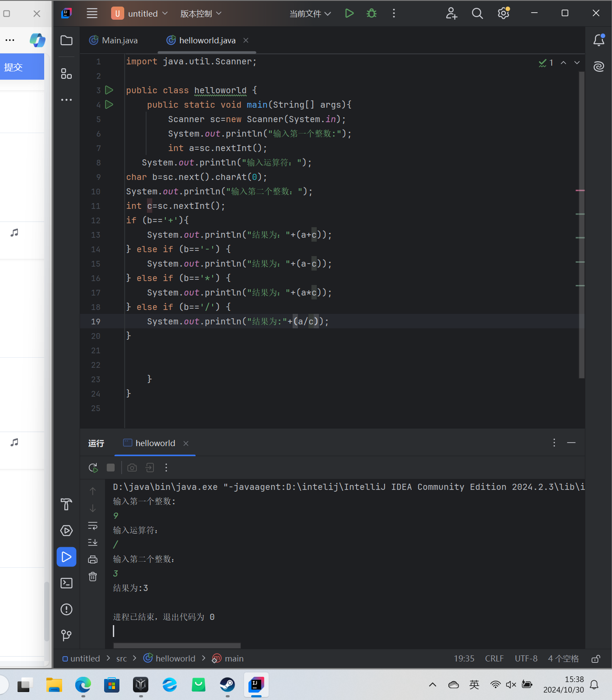
Task: Click the 提交 button in left window
Action: (22, 67)
